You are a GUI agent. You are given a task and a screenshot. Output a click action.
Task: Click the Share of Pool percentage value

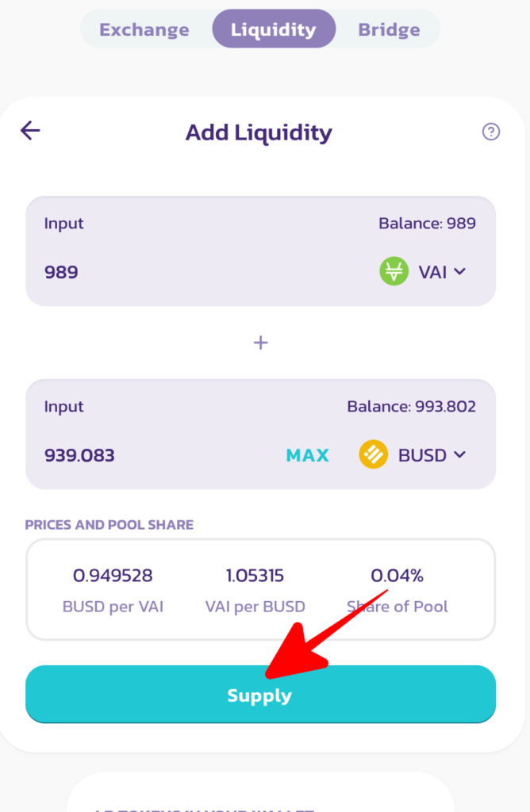(x=397, y=576)
